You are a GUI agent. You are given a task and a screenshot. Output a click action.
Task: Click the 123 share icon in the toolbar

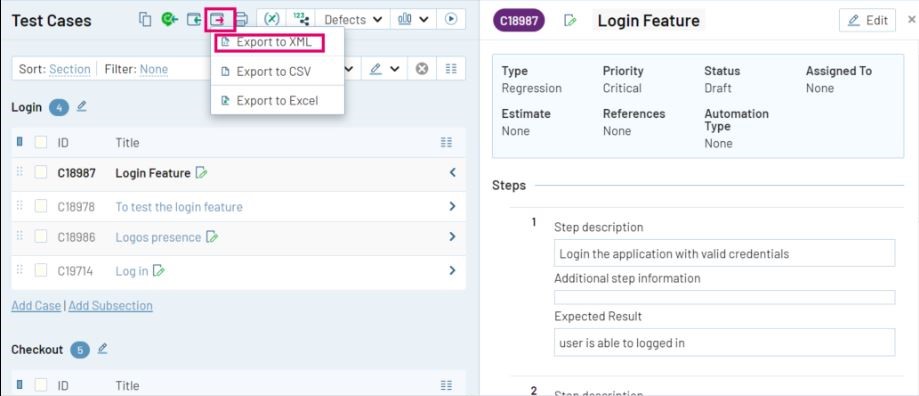click(x=301, y=19)
